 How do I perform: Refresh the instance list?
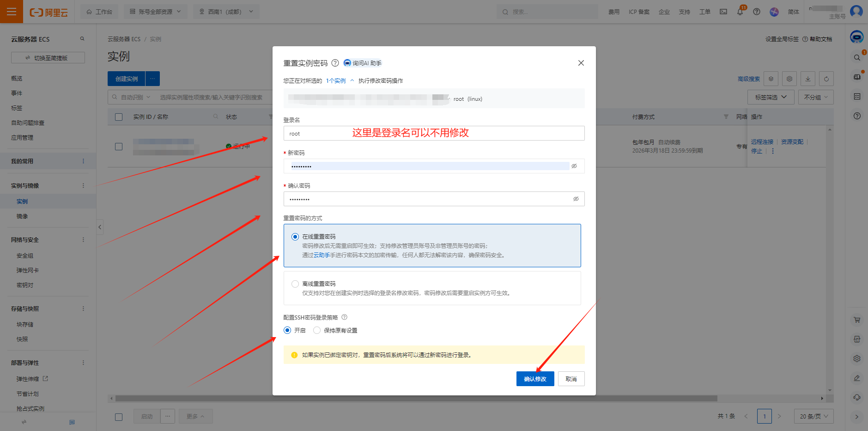[x=826, y=79]
